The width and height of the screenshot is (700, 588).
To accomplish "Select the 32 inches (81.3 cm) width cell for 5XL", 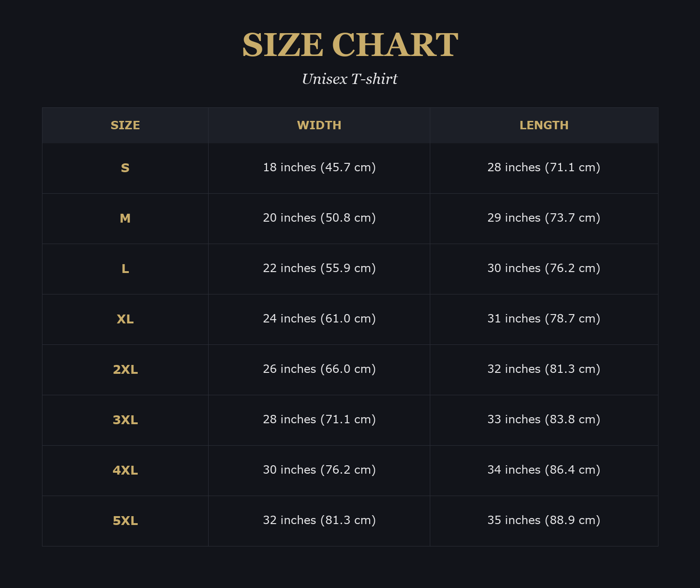I will [x=319, y=521].
